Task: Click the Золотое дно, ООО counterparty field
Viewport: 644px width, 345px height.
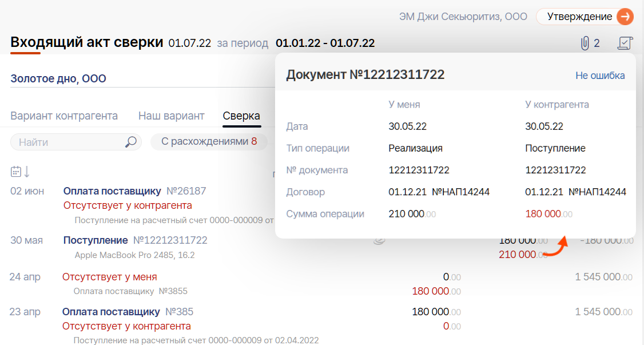Action: click(x=58, y=79)
